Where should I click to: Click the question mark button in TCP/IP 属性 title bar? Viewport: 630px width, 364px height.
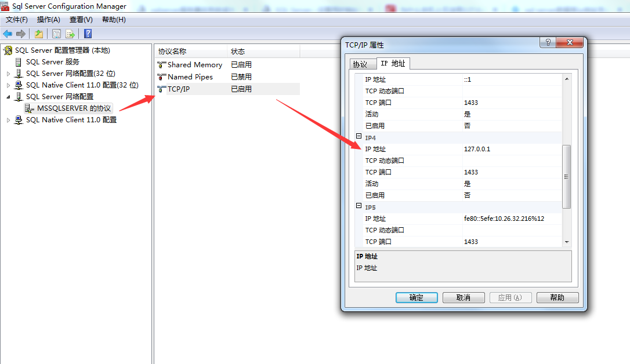tap(548, 42)
